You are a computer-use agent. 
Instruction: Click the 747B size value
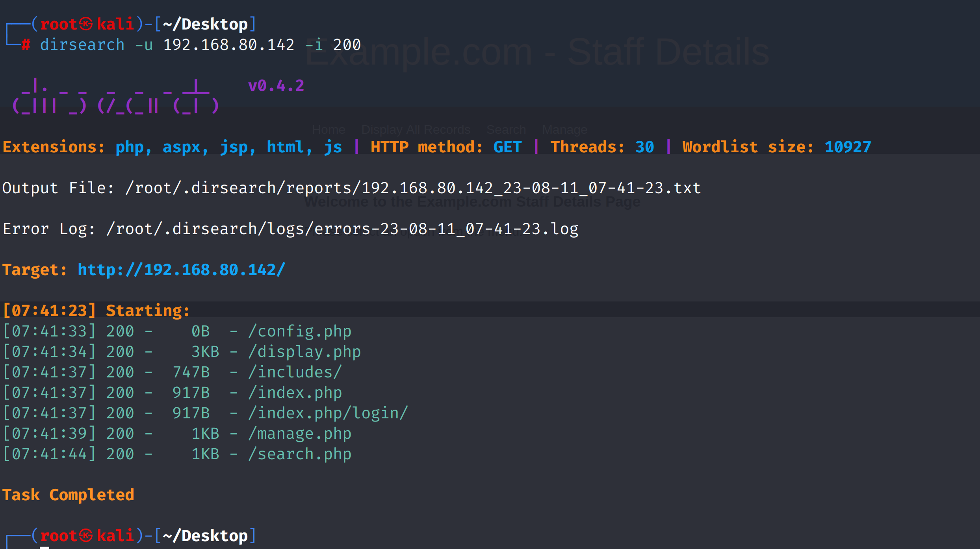(191, 372)
